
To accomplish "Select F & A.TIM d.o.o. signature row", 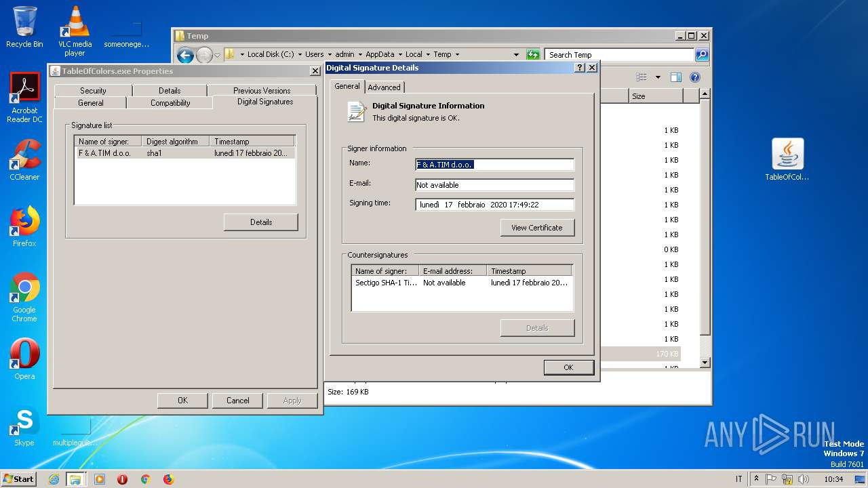I will pyautogui.click(x=184, y=153).
